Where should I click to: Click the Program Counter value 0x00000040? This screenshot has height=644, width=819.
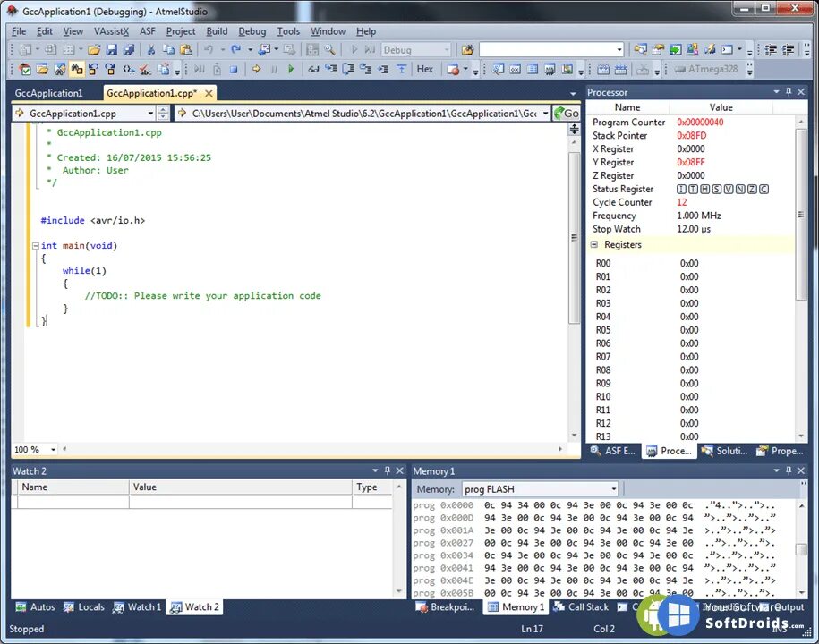(x=700, y=123)
